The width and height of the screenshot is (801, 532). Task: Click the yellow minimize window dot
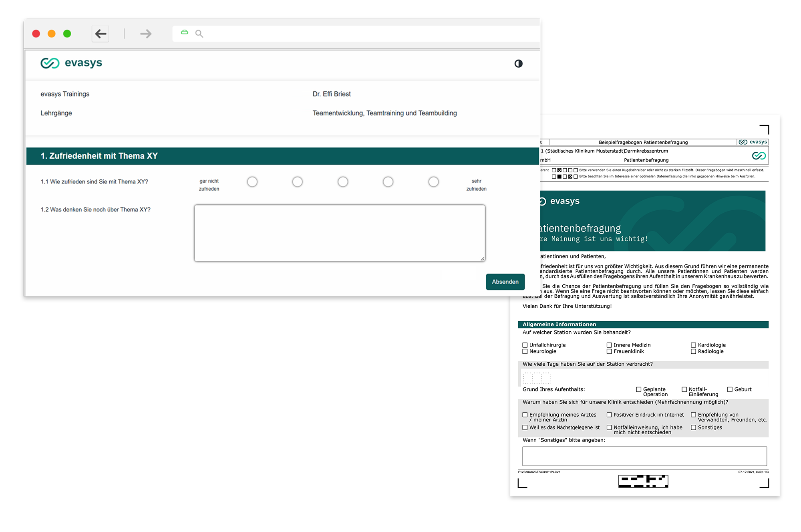(52, 34)
